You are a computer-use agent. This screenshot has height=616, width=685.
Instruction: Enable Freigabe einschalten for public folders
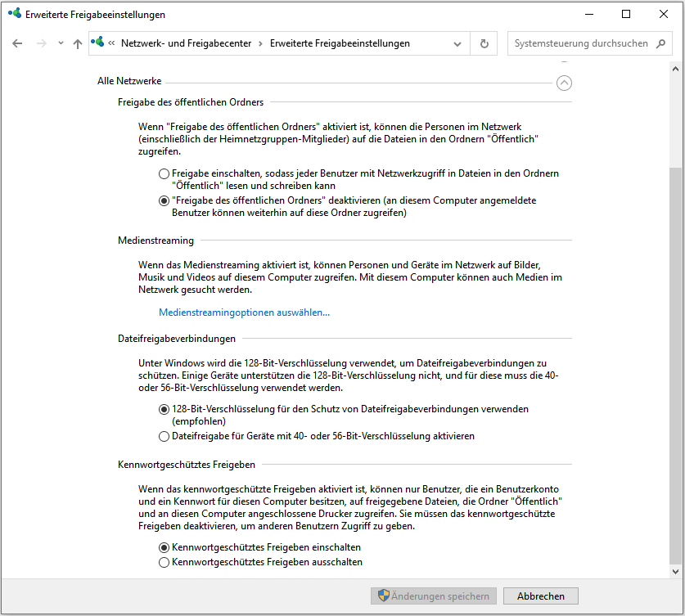tap(164, 173)
